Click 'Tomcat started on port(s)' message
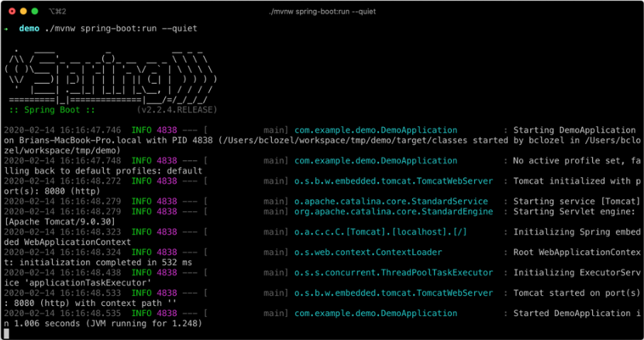644x340 pixels. click(577, 293)
